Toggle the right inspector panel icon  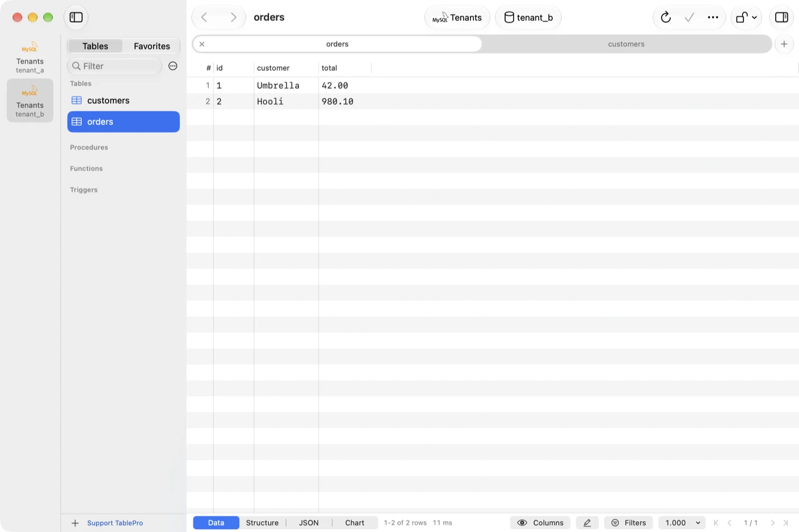pos(781,17)
